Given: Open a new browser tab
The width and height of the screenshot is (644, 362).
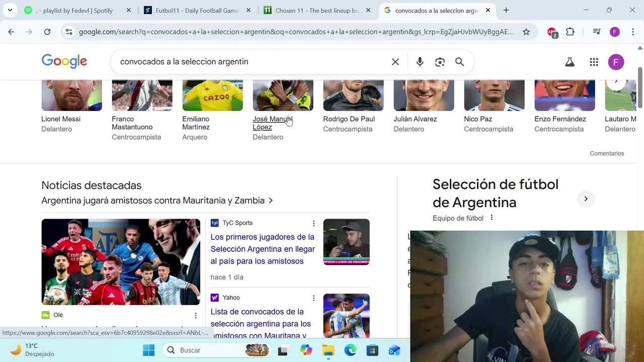Looking at the screenshot, I should (506, 10).
